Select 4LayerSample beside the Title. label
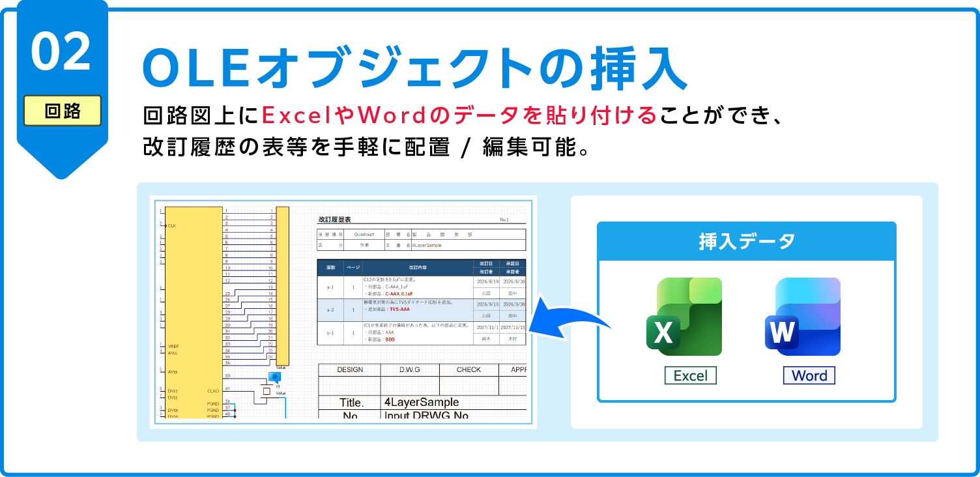 [x=422, y=402]
